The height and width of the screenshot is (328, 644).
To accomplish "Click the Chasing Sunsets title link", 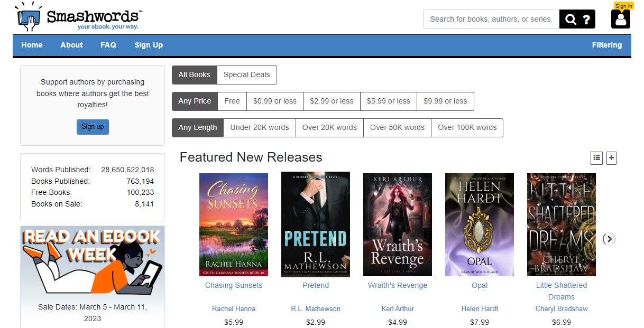I will point(234,286).
